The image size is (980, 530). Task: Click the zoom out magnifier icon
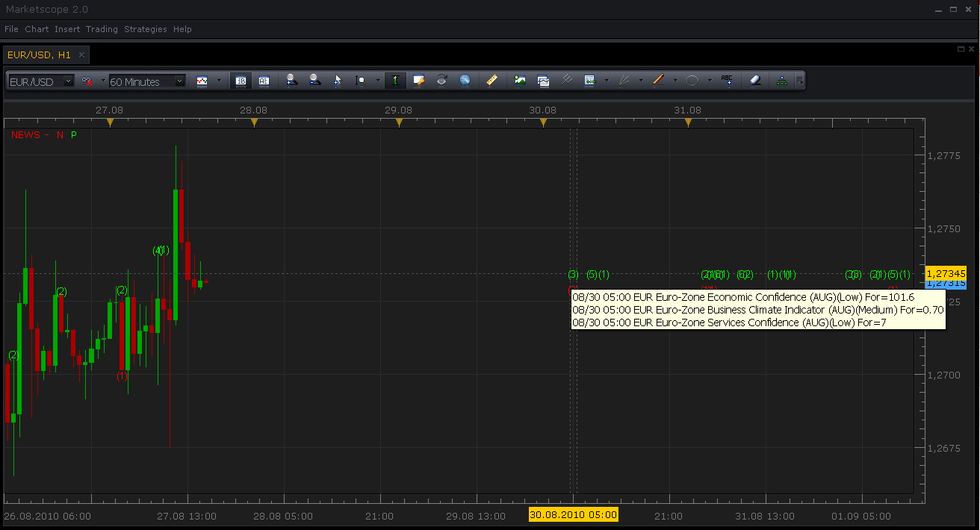tap(315, 81)
